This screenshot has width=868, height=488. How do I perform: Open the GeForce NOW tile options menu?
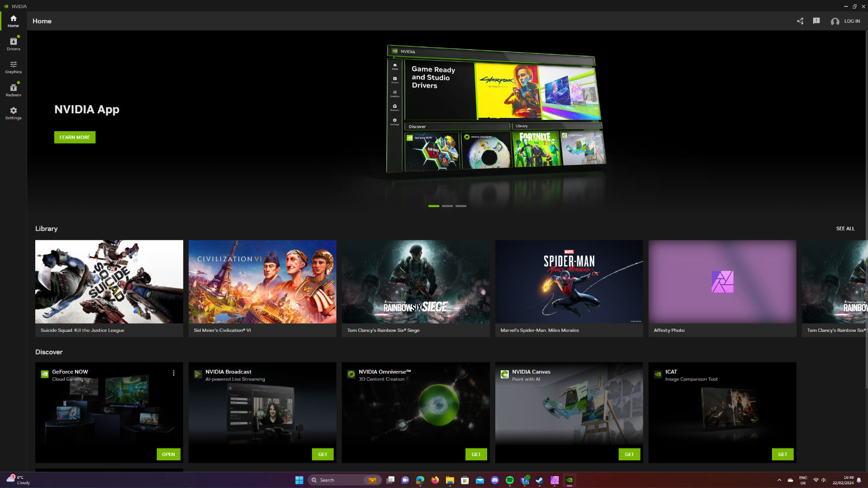coord(174,373)
